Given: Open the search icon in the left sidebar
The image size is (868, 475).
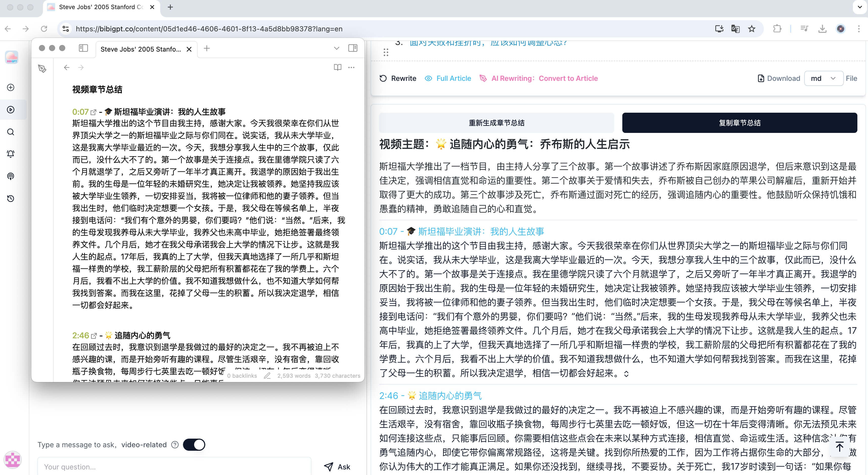Looking at the screenshot, I should point(11,132).
